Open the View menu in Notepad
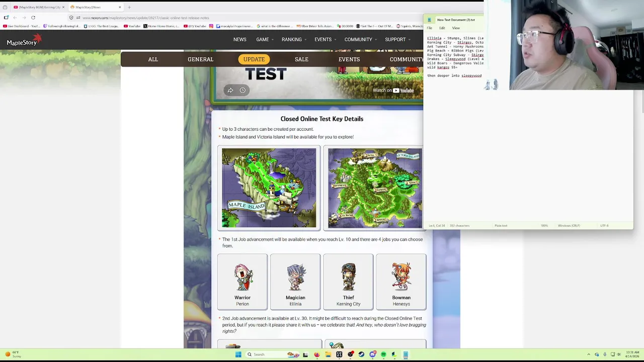The width and height of the screenshot is (644, 362). (x=456, y=28)
